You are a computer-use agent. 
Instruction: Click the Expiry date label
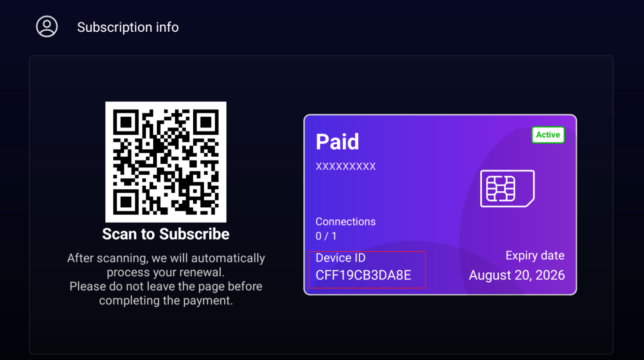point(535,256)
